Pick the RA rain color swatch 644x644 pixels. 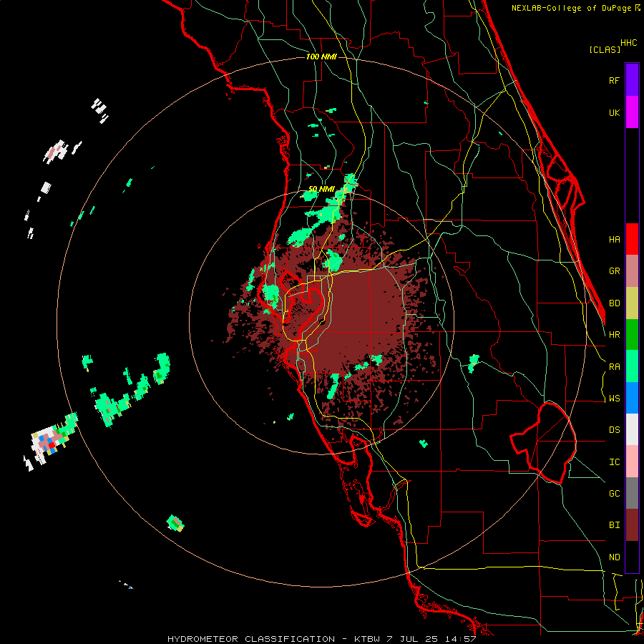click(632, 366)
